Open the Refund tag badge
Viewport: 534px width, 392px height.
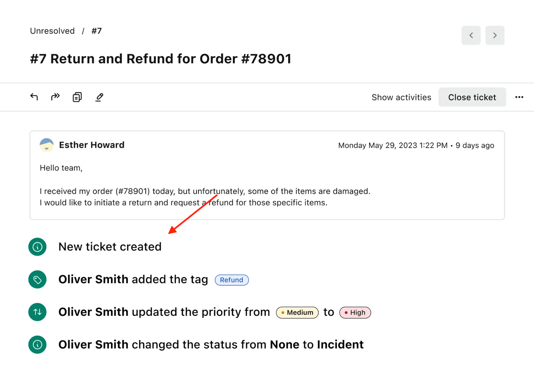pyautogui.click(x=232, y=280)
